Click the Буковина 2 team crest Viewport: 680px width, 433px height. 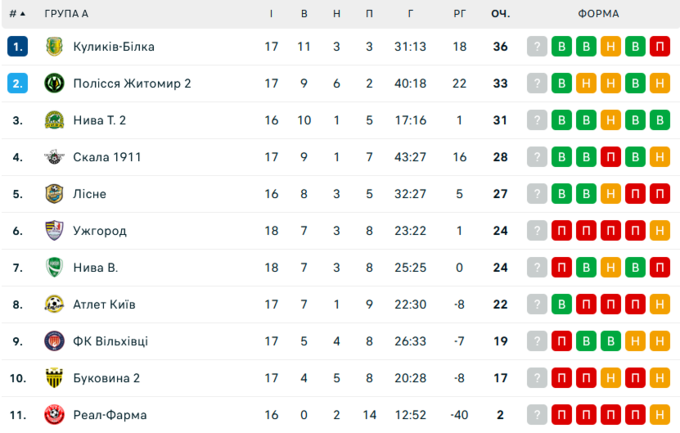(x=54, y=378)
